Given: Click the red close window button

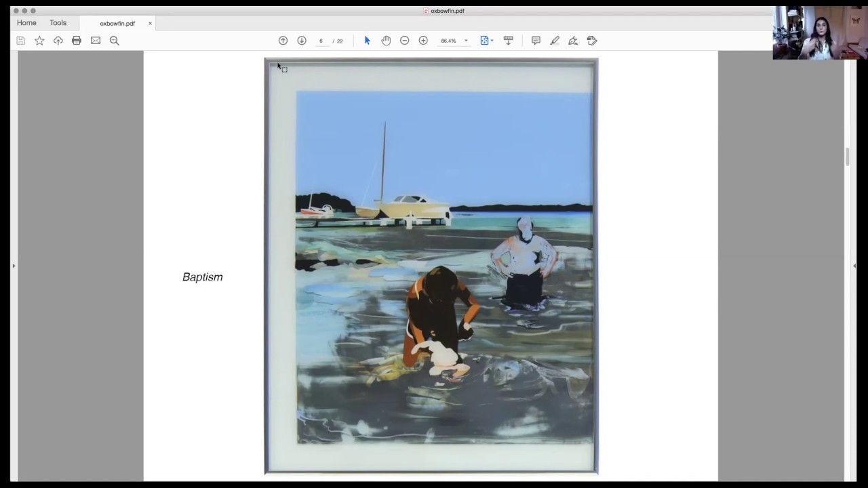Looking at the screenshot, I should pyautogui.click(x=16, y=11).
